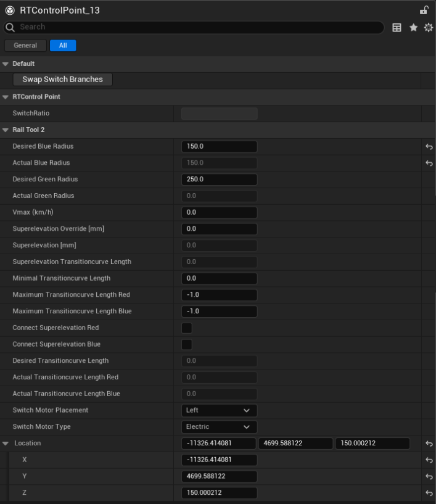Open Switch Motor Placement dropdown

point(219,410)
